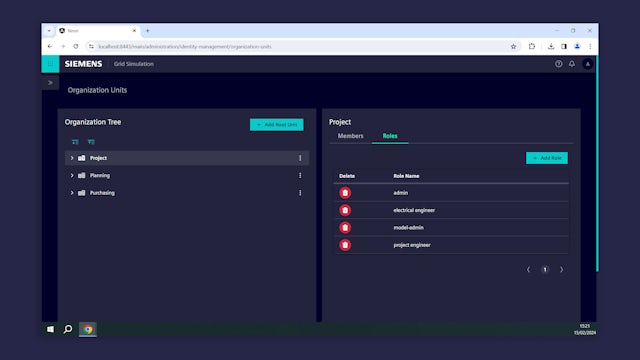View site information icon in address bar
The width and height of the screenshot is (640, 360).
[x=91, y=47]
